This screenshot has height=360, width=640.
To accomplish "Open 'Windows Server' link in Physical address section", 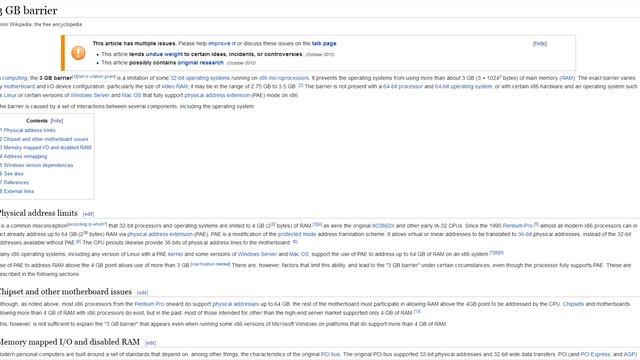I will click(257, 254).
